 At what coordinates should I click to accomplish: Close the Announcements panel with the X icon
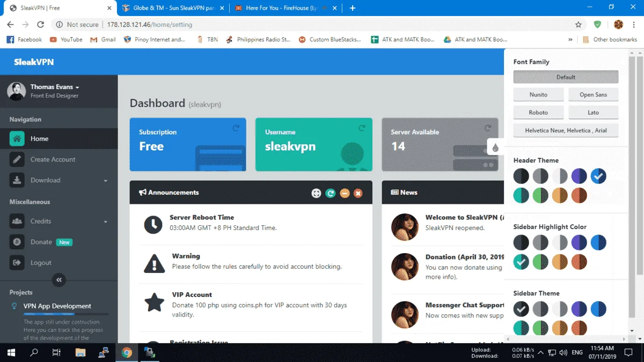[x=358, y=193]
